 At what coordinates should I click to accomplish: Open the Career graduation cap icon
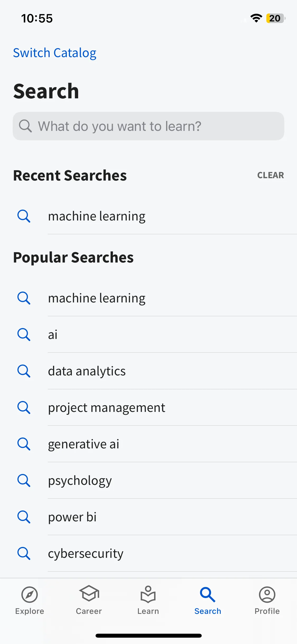(x=89, y=593)
